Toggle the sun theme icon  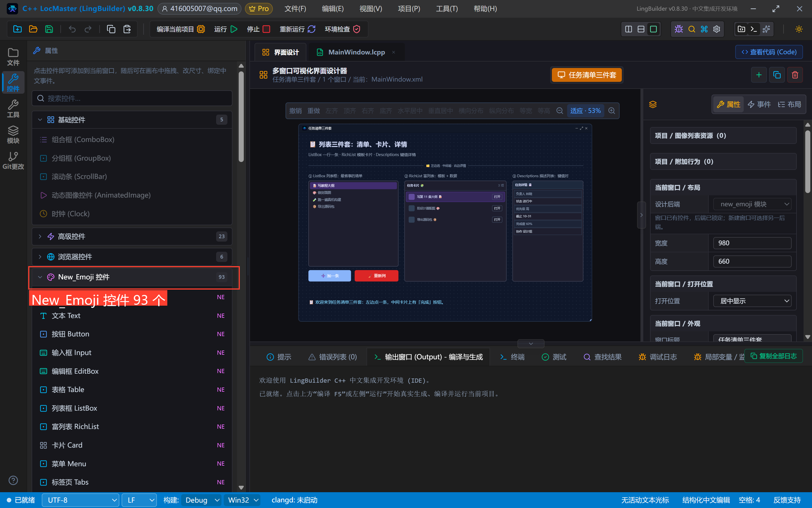[x=799, y=29]
